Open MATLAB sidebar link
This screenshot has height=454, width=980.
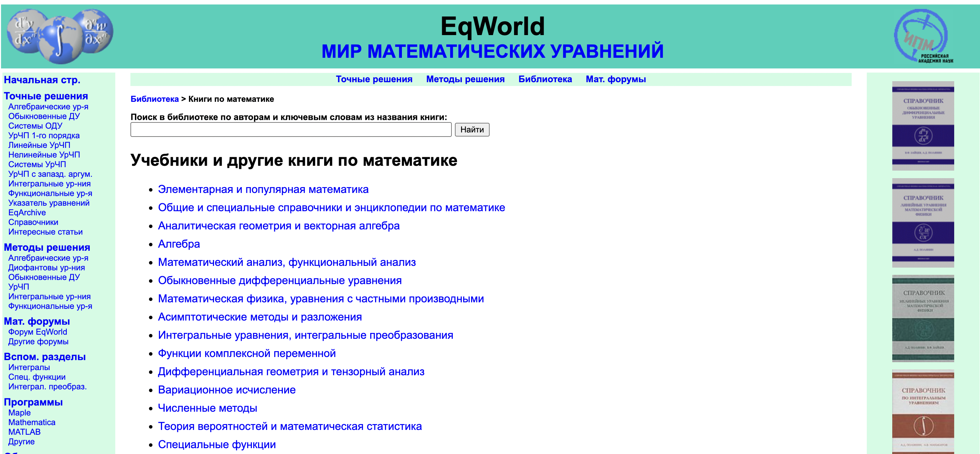[x=24, y=432]
